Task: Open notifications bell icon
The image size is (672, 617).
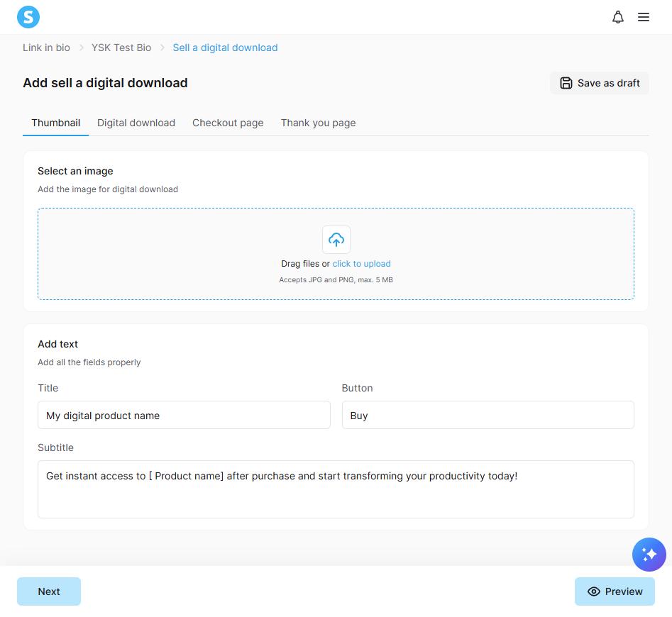Action: tap(617, 17)
